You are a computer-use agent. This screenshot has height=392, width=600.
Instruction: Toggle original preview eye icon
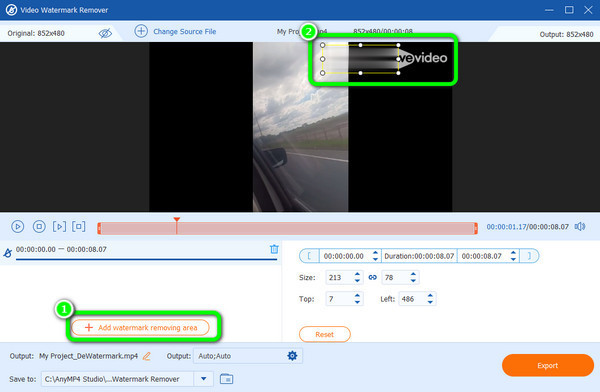(105, 33)
